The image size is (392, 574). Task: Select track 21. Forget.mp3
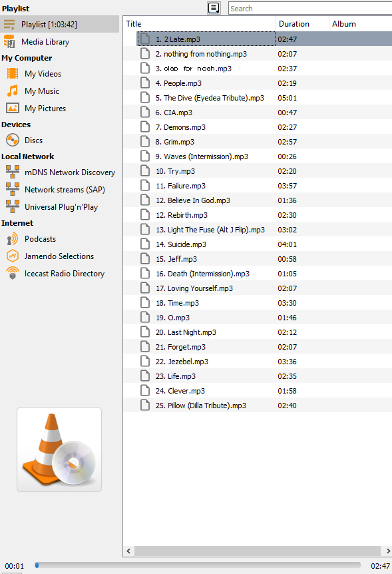258,347
